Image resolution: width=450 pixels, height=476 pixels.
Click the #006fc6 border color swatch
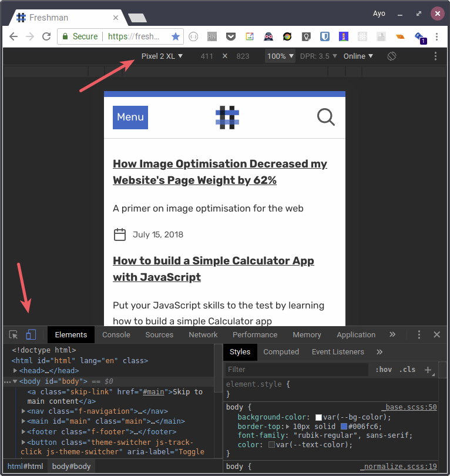(344, 427)
